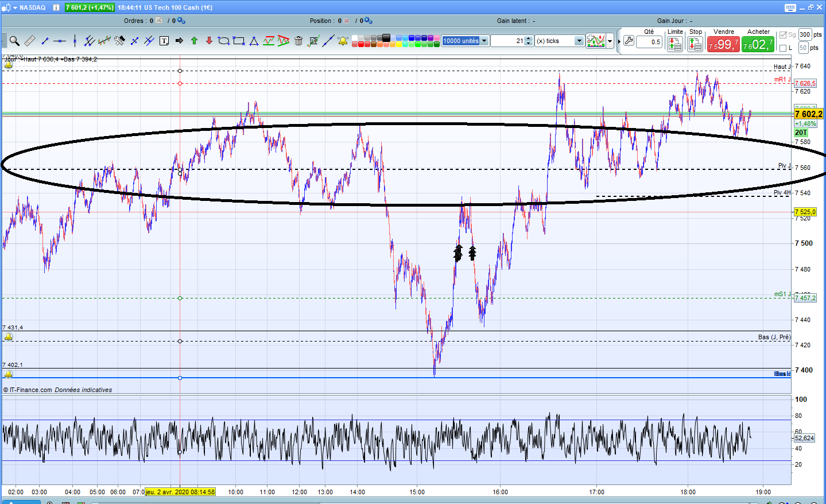Pick the rectangle drawing tool
Image resolution: width=826 pixels, height=504 pixels.
click(239, 41)
